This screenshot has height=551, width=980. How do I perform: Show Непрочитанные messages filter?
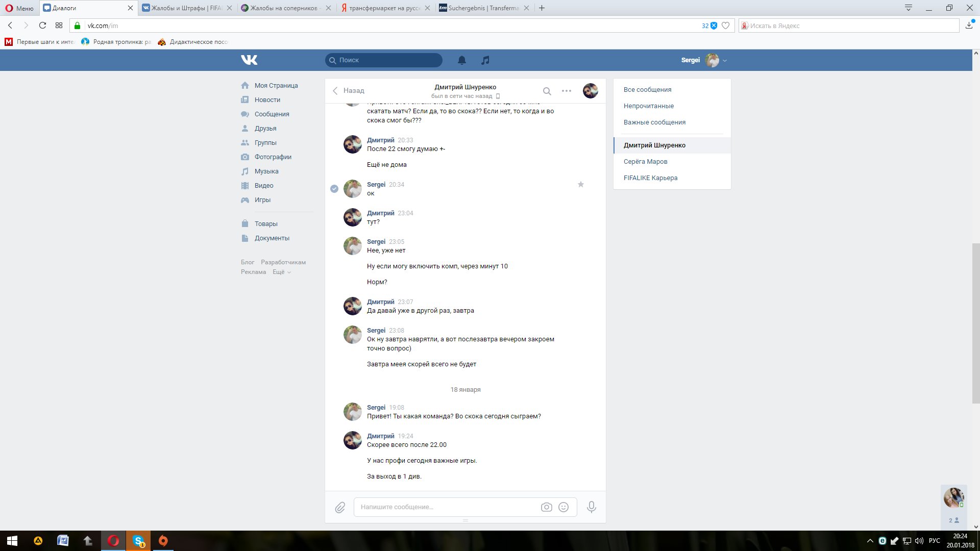coord(648,106)
